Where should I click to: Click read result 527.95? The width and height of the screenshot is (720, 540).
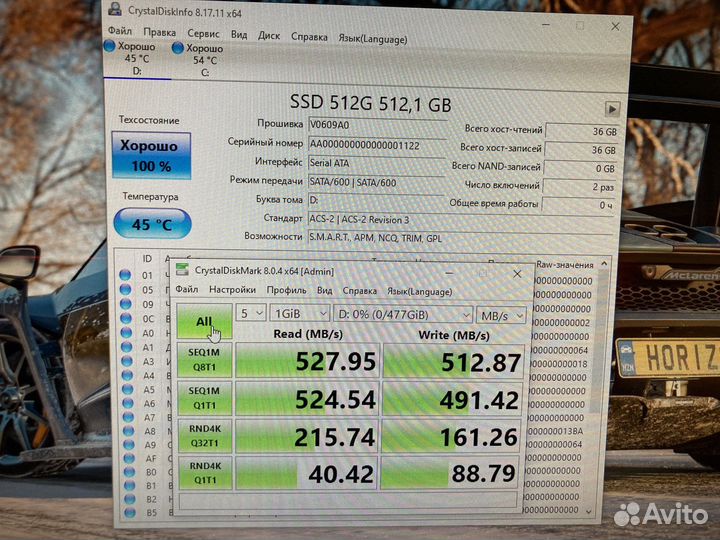[x=307, y=361]
